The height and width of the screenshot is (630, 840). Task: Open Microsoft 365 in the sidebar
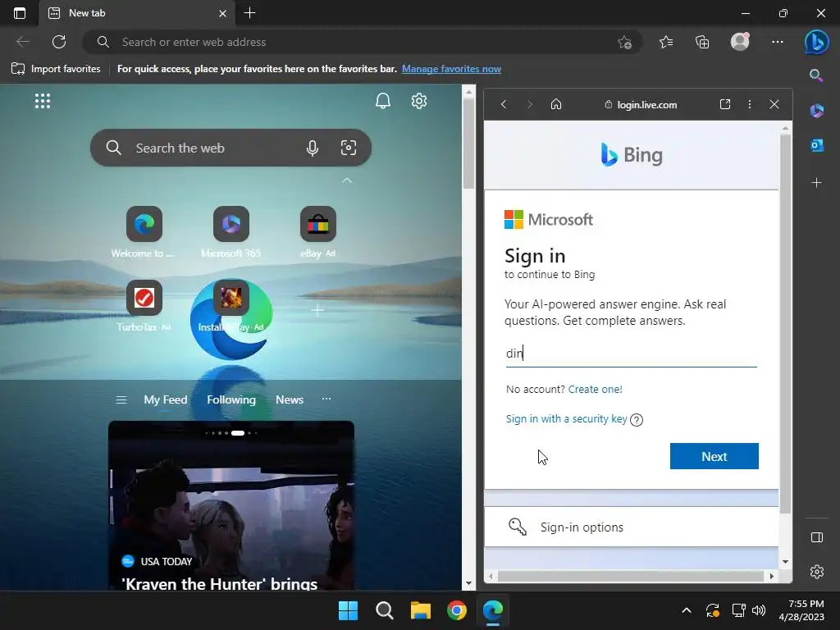816,111
